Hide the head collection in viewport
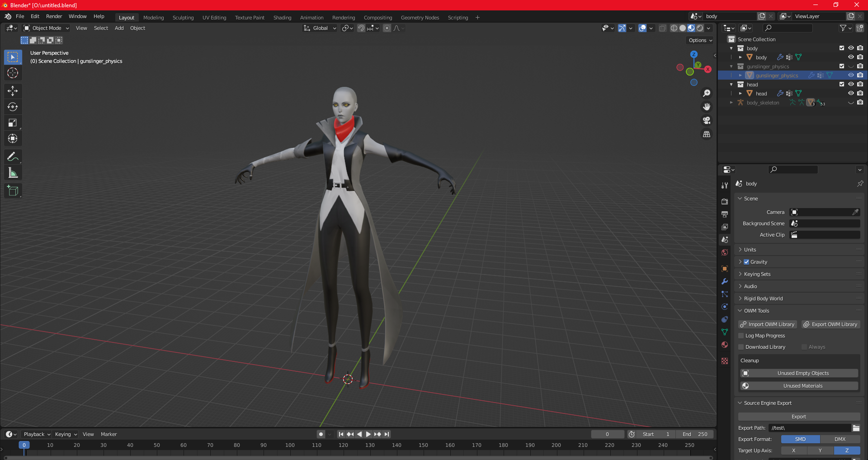The height and width of the screenshot is (460, 868). tap(851, 85)
